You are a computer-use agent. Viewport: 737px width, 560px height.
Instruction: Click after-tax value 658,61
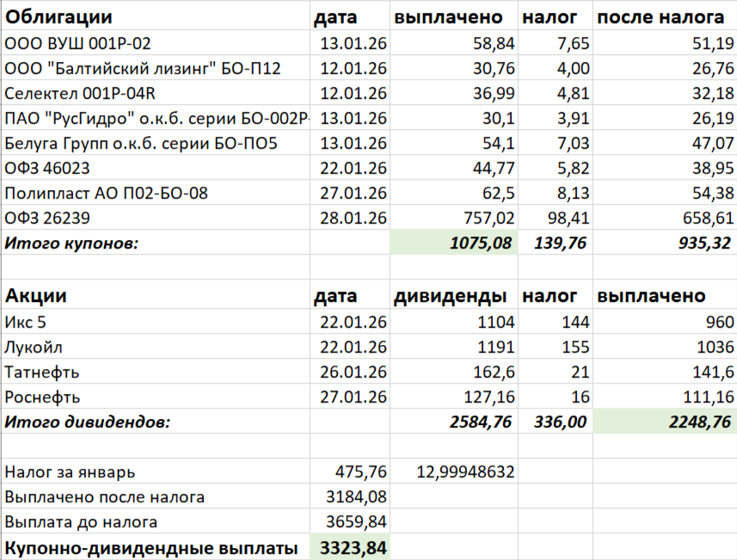point(665,218)
